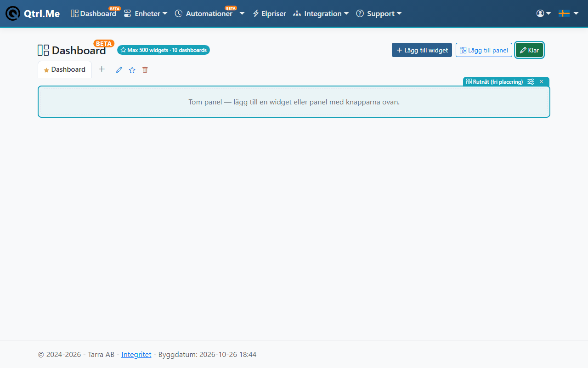
Task: Open the Elpriser page
Action: 269,14
